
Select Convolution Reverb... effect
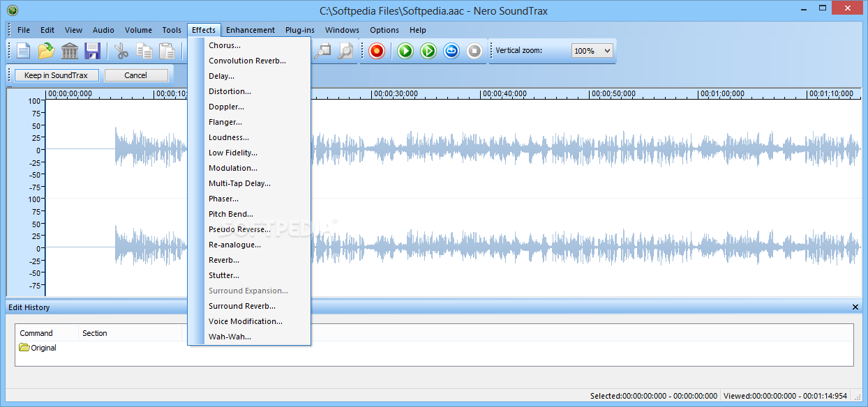click(249, 61)
